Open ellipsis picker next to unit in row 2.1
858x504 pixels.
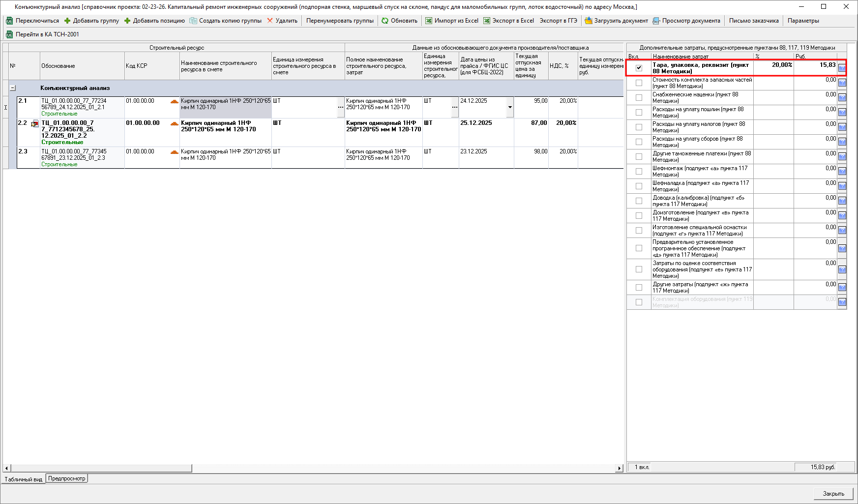[x=341, y=107]
